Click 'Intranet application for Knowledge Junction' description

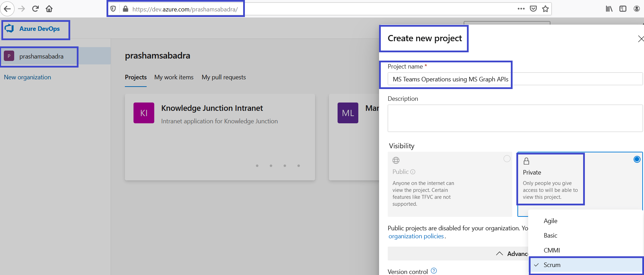[x=219, y=121]
